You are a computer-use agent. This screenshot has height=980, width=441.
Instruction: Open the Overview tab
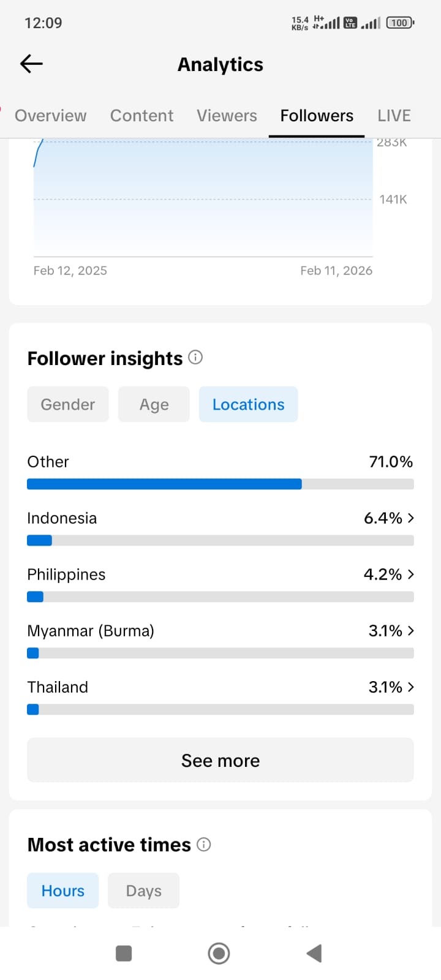coord(51,116)
